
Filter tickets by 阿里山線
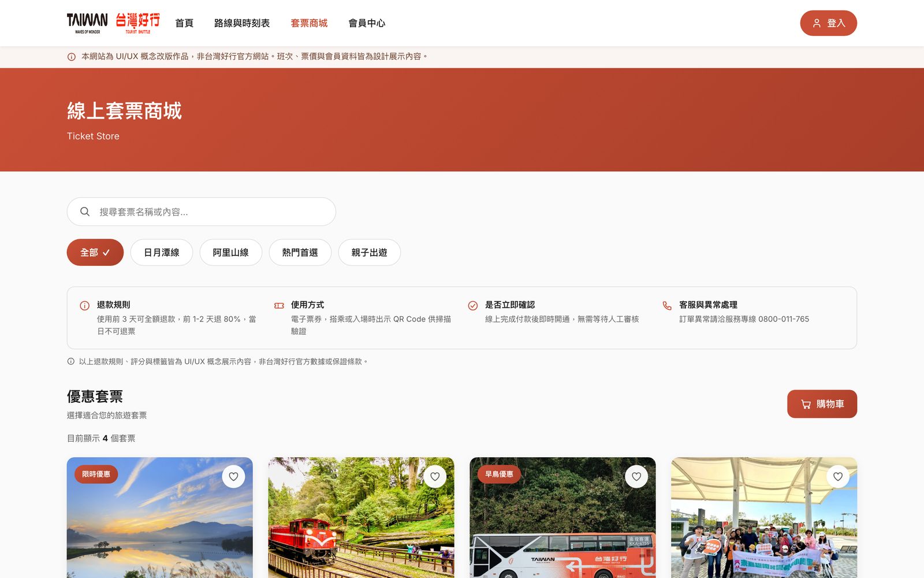click(x=231, y=253)
